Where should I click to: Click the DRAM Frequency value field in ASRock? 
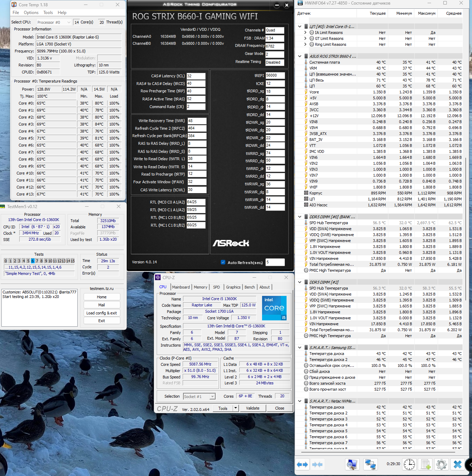(275, 46)
